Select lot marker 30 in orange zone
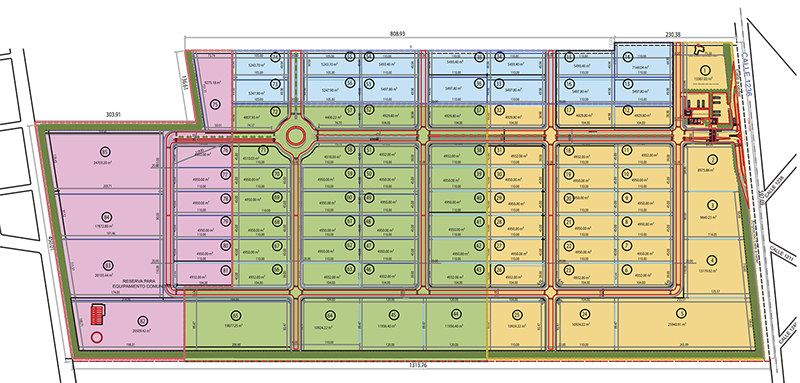 (499, 174)
